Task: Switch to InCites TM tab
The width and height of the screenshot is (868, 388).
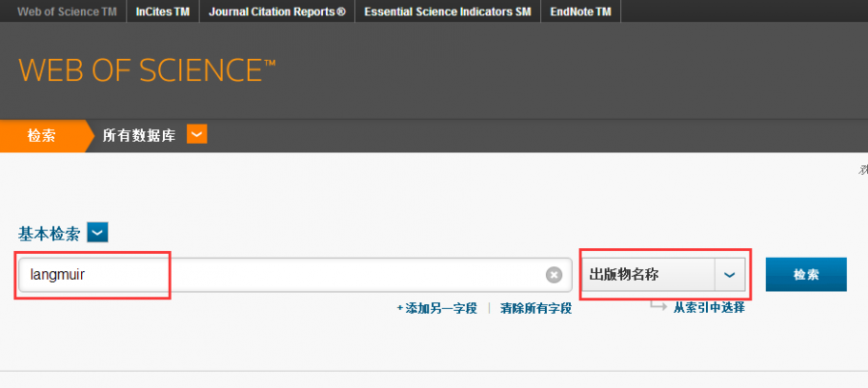Action: click(163, 12)
